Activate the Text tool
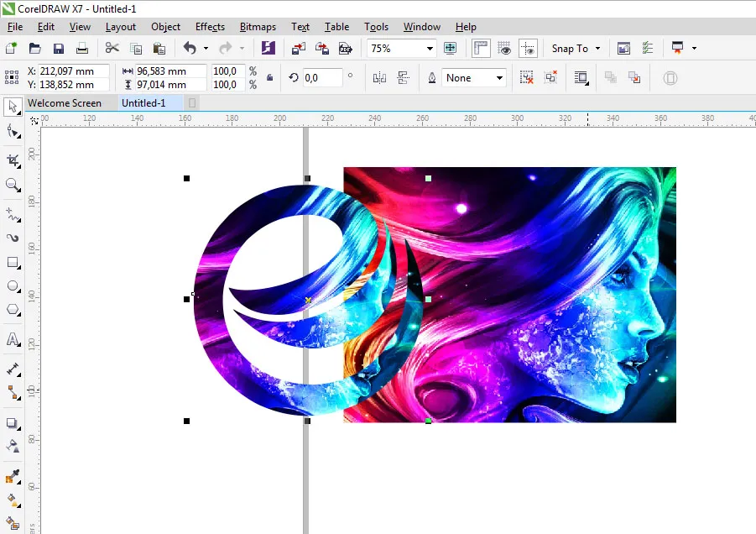The height and width of the screenshot is (534, 756). pyautogui.click(x=13, y=340)
